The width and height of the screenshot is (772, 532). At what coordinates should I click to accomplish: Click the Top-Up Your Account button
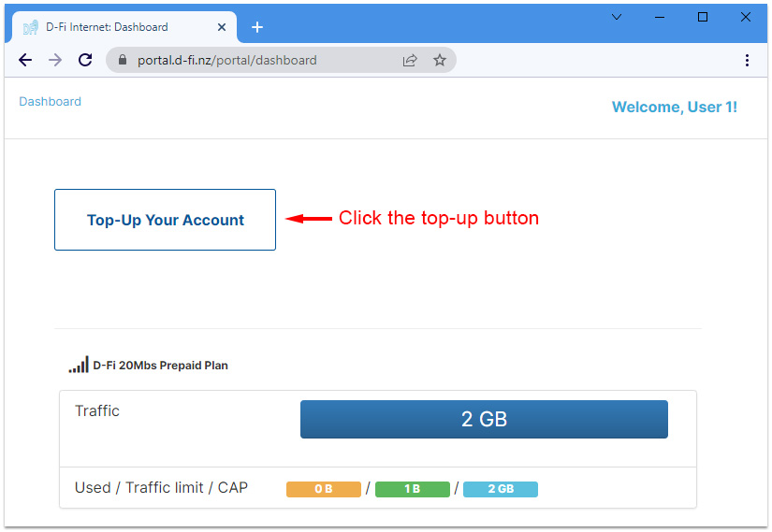[x=165, y=220]
